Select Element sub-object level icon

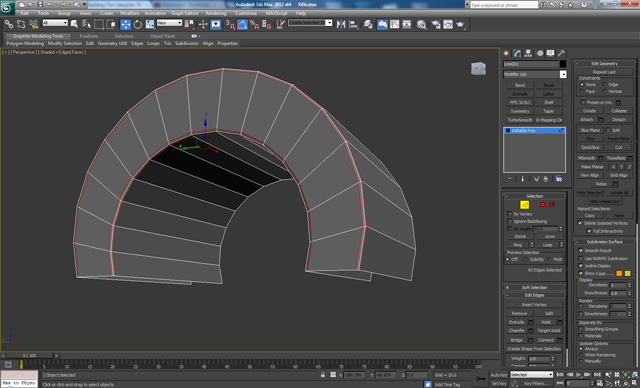[552, 205]
